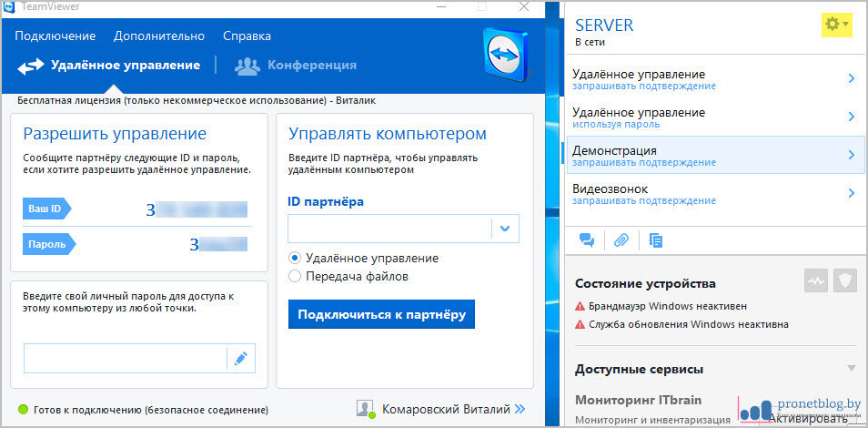Click Мониторинг ITbrain service title
868x428 pixels.
[x=639, y=400]
